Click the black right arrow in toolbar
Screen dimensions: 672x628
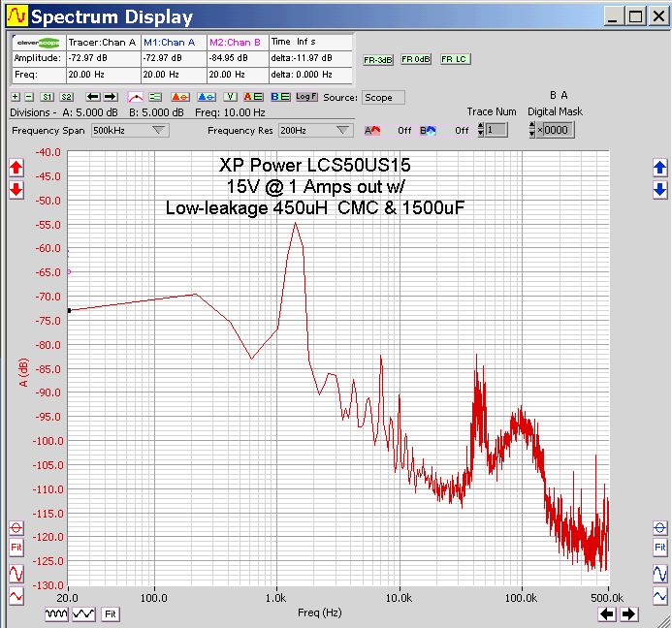111,97
